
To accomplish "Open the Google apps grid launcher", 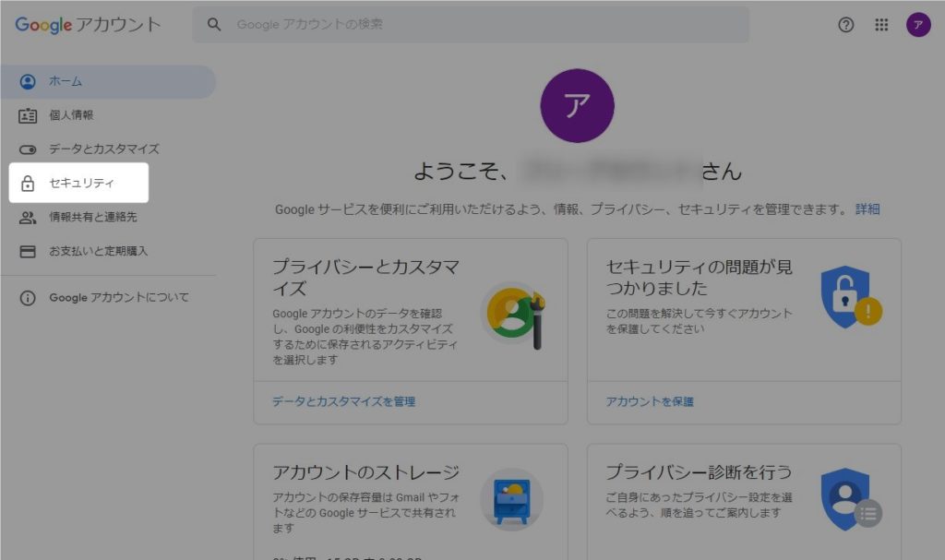I will click(881, 25).
